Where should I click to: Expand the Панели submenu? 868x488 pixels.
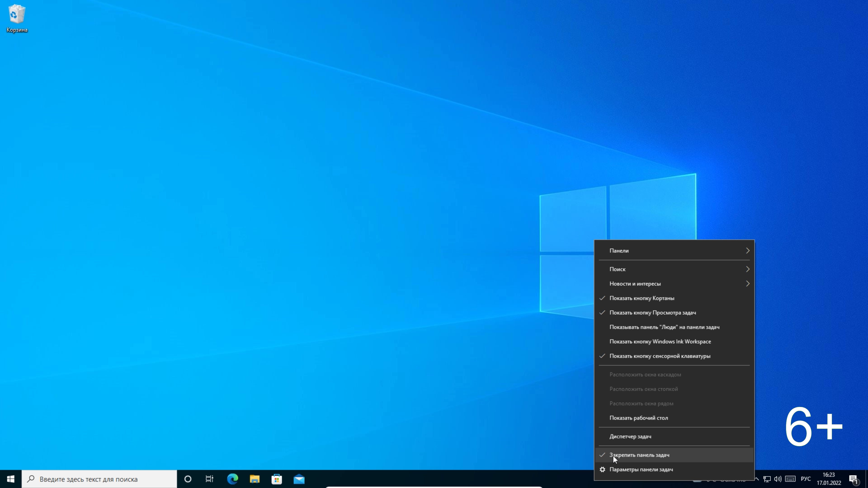tap(674, 251)
